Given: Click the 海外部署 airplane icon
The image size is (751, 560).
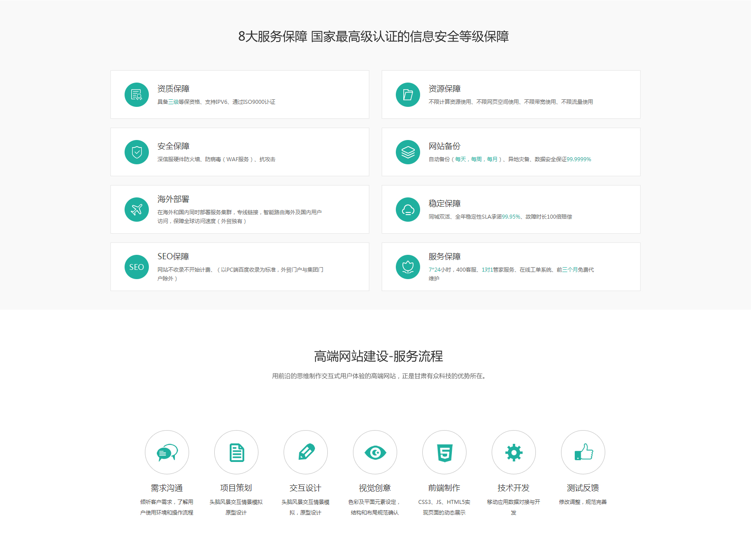Looking at the screenshot, I should pos(137,209).
